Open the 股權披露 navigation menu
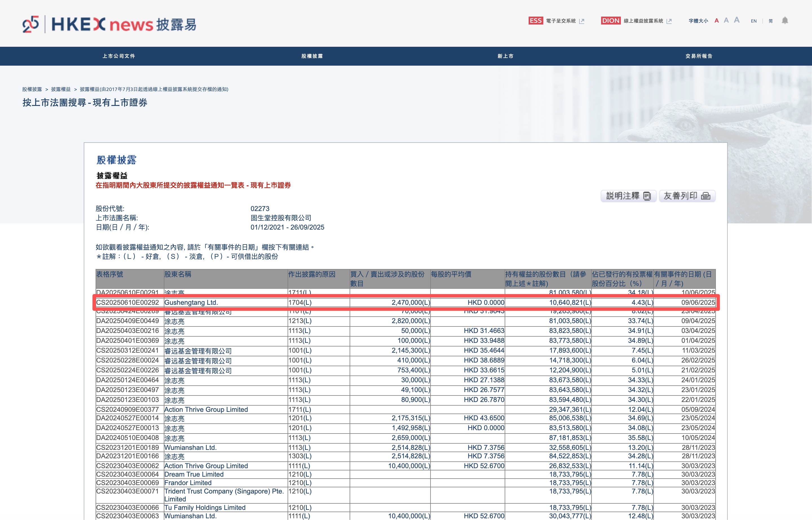Image resolution: width=812 pixels, height=520 pixels. click(x=312, y=56)
